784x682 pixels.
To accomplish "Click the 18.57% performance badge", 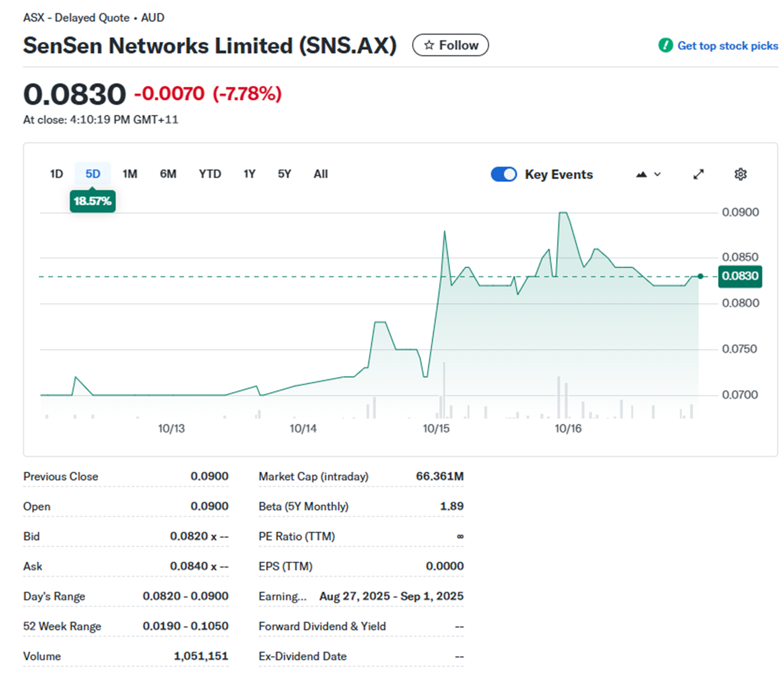I will pyautogui.click(x=93, y=201).
